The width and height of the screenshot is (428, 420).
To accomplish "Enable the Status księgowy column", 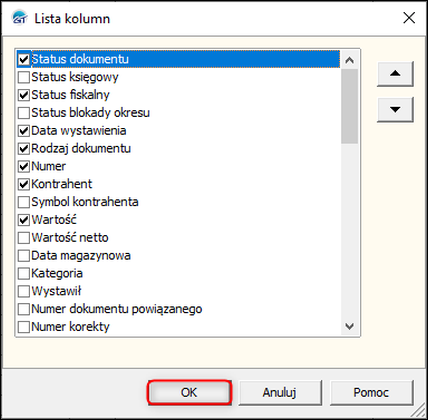I will [24, 77].
